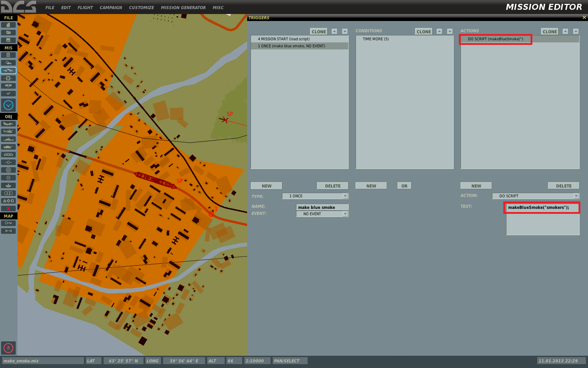
Task: Add a NEW action
Action: [476, 186]
